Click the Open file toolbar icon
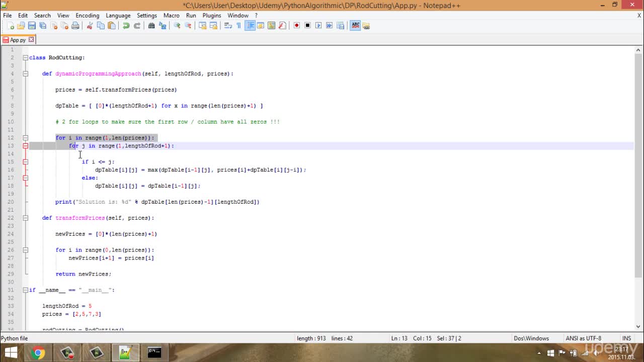Image resolution: width=644 pixels, height=362 pixels. click(x=21, y=26)
